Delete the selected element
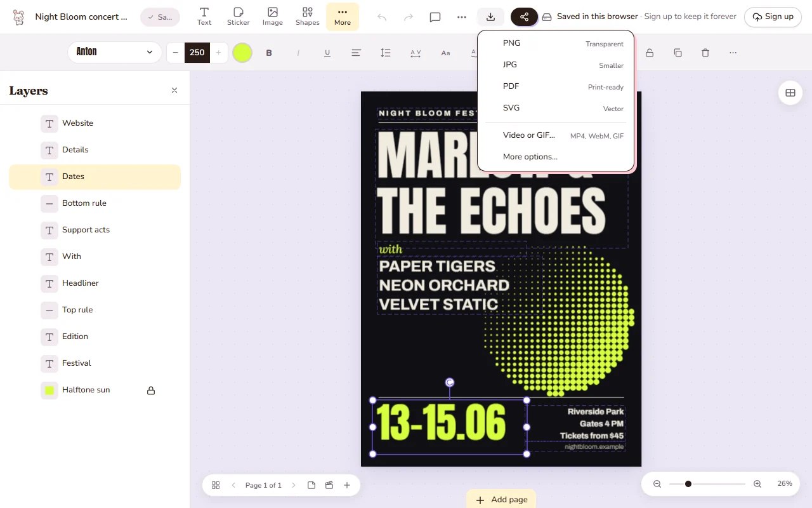812x508 pixels. pos(705,53)
